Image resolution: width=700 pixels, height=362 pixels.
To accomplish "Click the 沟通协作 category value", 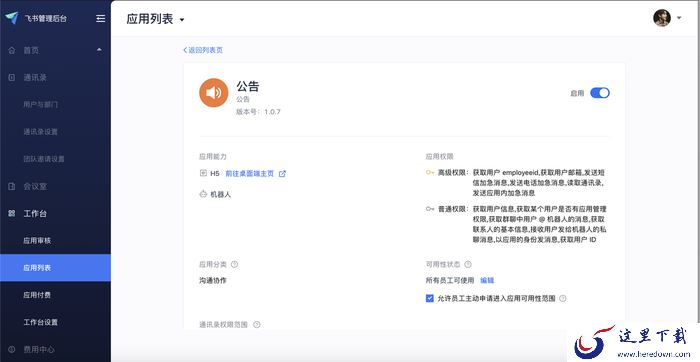I will point(213,281).
